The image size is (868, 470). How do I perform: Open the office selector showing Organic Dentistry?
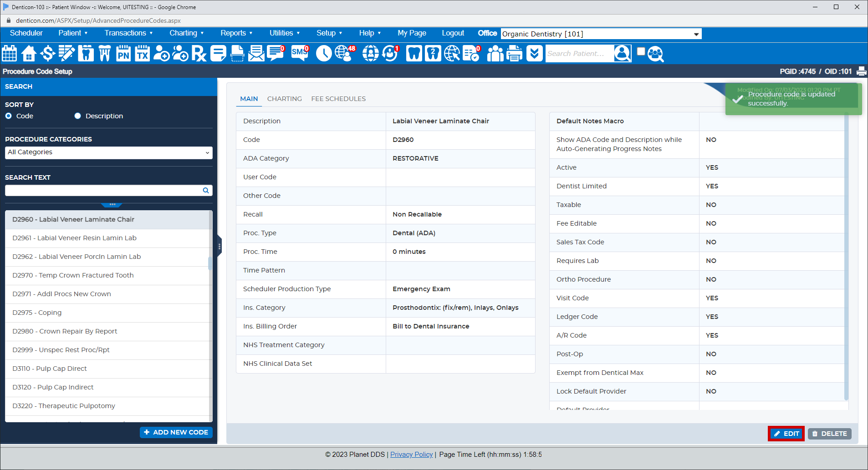coord(600,34)
